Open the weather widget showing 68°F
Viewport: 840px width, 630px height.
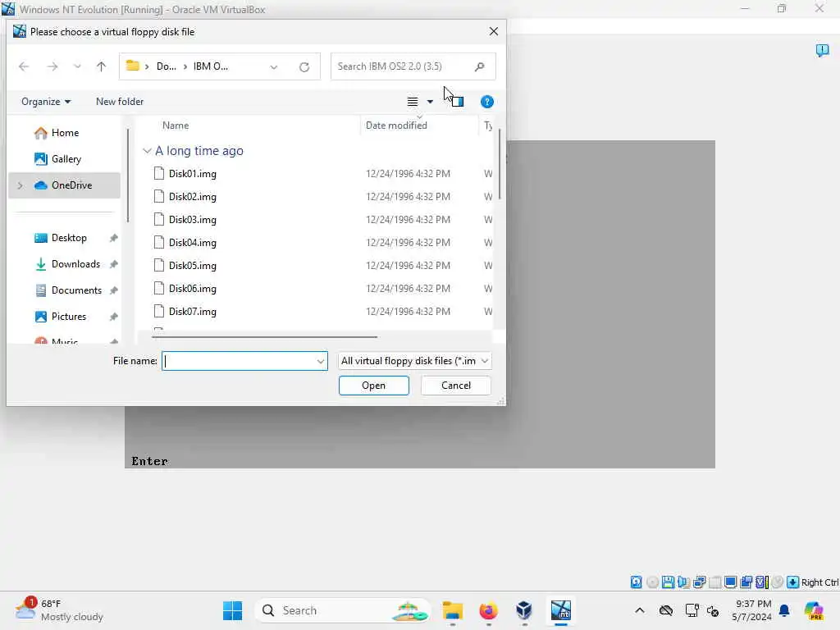(x=59, y=610)
